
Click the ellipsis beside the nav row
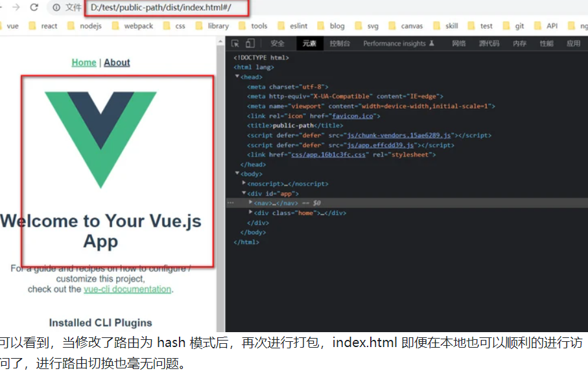231,203
